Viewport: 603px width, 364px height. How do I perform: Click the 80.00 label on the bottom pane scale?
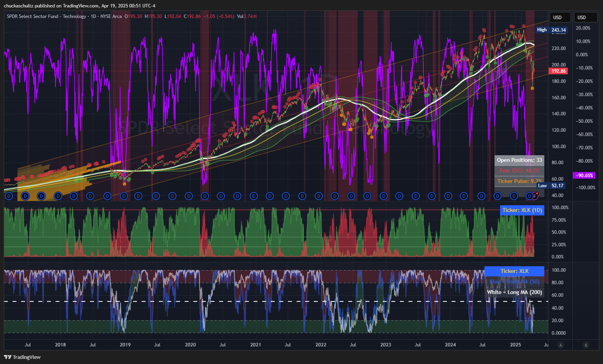(x=558, y=283)
